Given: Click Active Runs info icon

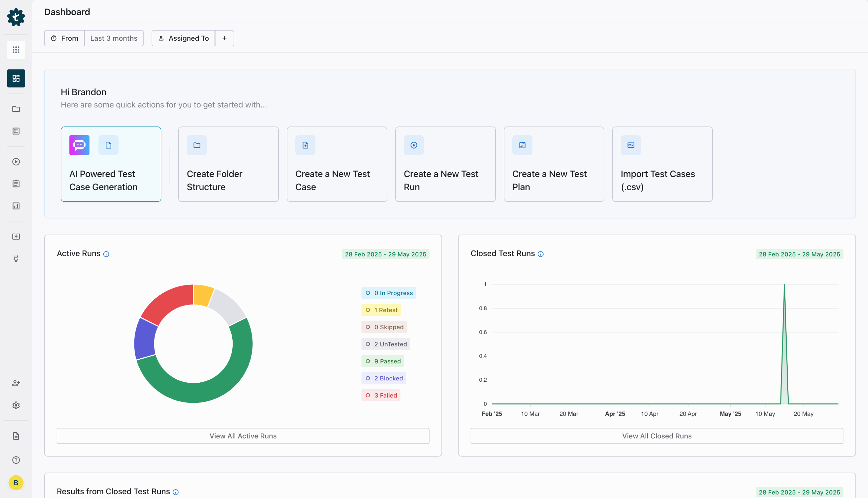Looking at the screenshot, I should [x=106, y=254].
